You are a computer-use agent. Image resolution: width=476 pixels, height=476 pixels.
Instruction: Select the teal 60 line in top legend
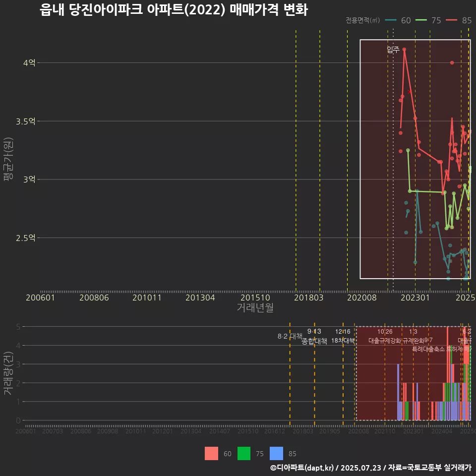point(391,20)
